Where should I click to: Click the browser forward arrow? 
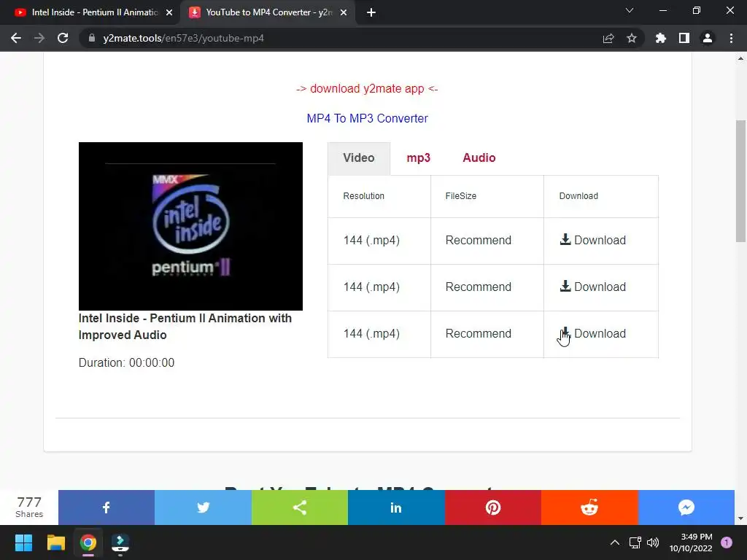(39, 38)
